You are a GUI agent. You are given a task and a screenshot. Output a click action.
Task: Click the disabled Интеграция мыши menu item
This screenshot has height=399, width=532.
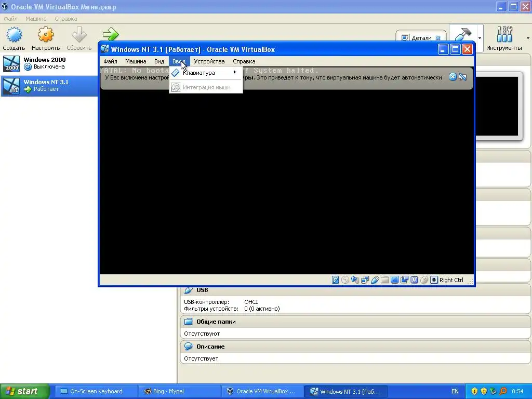pyautogui.click(x=206, y=87)
